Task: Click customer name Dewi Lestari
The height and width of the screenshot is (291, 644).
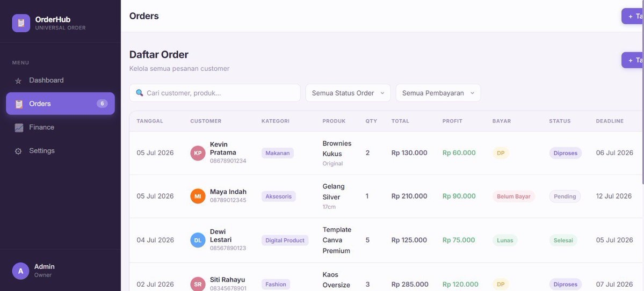Action: click(221, 236)
